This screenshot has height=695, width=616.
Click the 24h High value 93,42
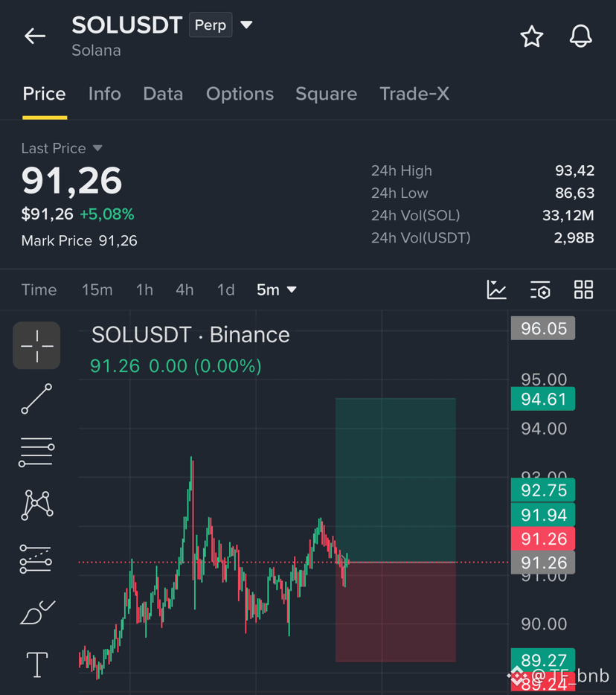point(574,170)
